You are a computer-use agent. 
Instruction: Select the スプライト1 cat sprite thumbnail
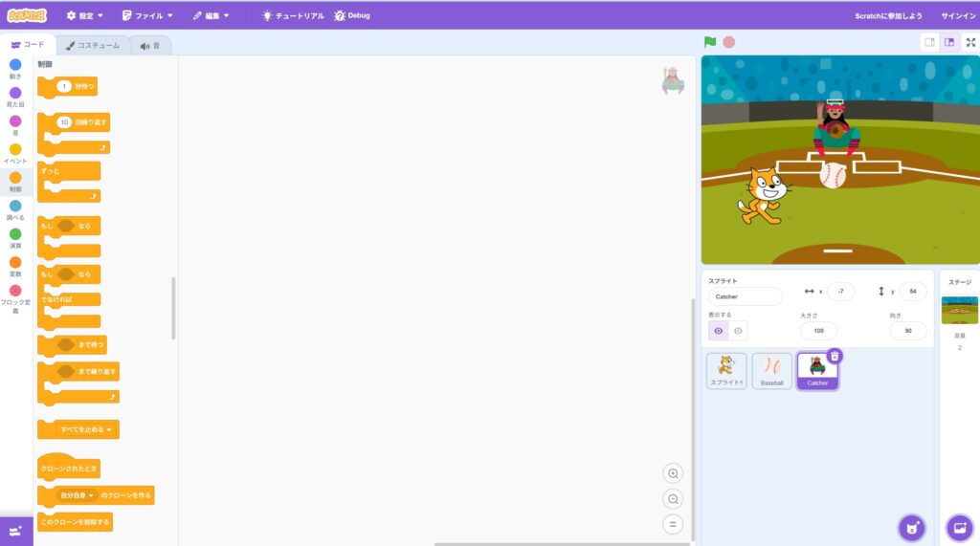tap(726, 370)
